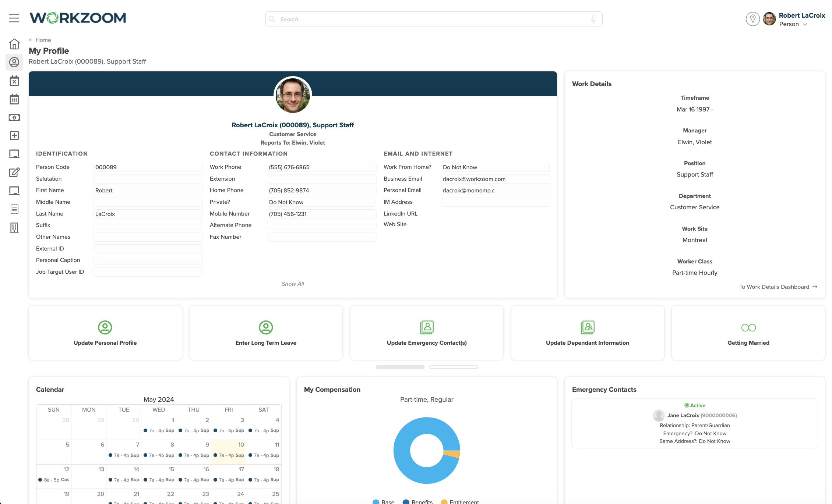Click the plus-square icon in the sidebar
The height and width of the screenshot is (504, 832).
pyautogui.click(x=14, y=135)
